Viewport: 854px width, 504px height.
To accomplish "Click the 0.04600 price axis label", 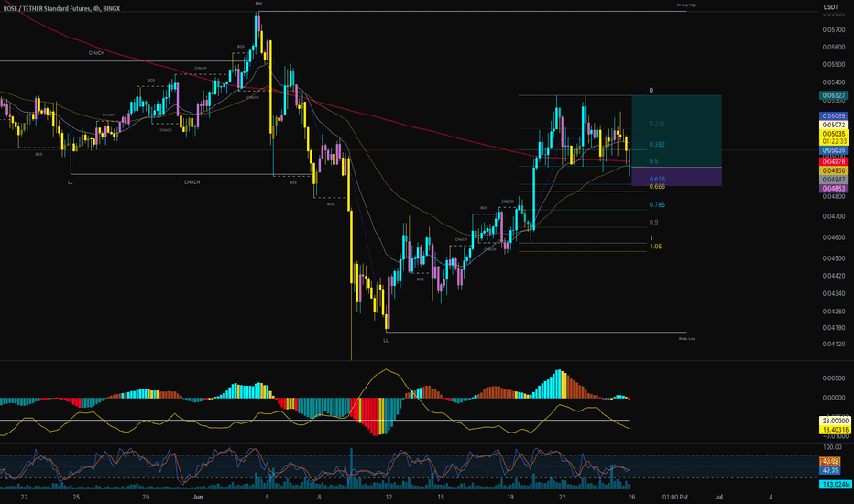I will 833,237.
